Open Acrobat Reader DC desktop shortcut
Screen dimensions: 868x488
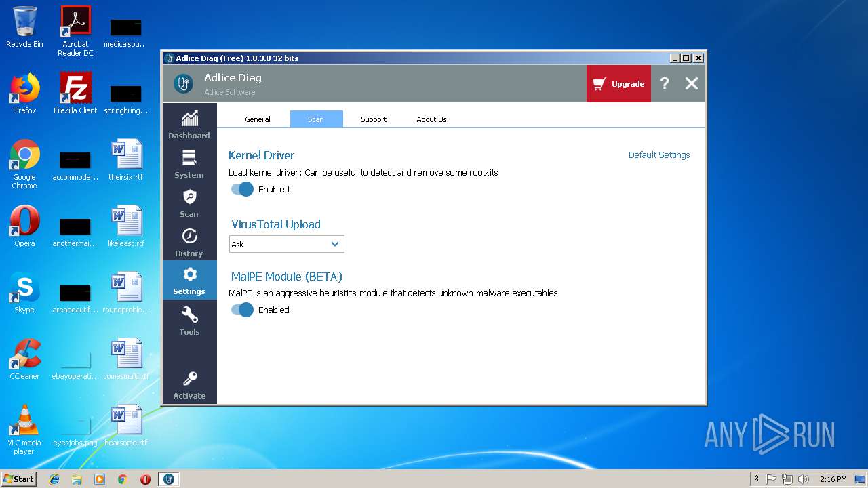click(75, 31)
